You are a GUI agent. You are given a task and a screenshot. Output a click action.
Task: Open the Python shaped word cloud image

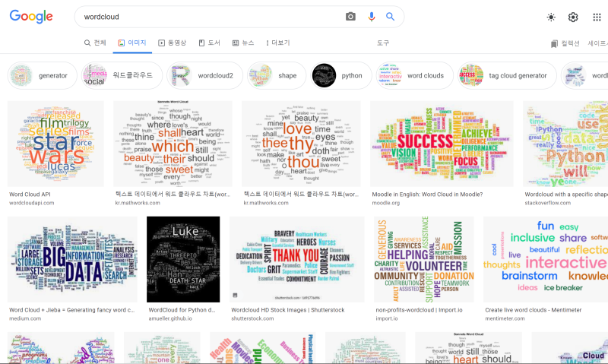click(x=565, y=144)
